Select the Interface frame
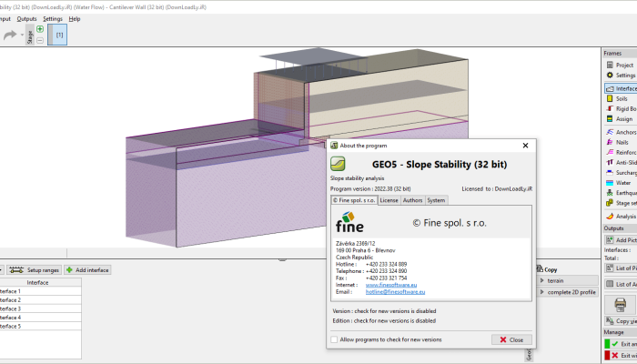 [x=621, y=88]
